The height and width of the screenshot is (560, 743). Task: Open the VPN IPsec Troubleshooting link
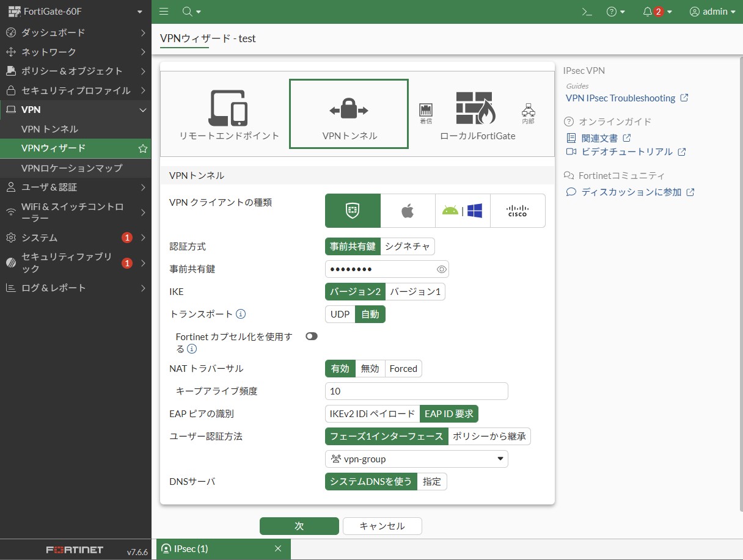pyautogui.click(x=620, y=98)
